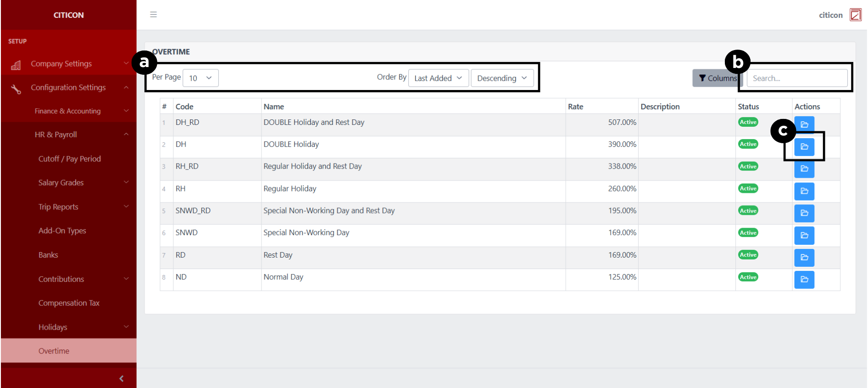Image resolution: width=868 pixels, height=388 pixels.
Task: Open the Per Page dropdown
Action: point(200,78)
